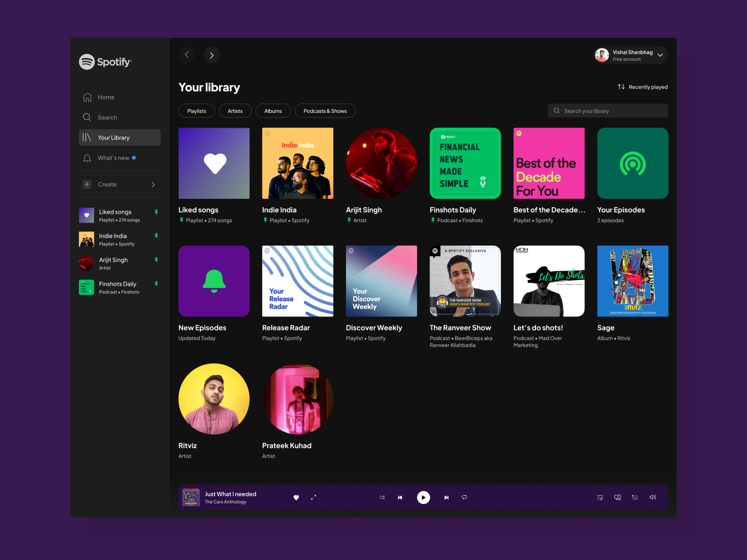Like the currently playing song with heart icon

(x=296, y=497)
